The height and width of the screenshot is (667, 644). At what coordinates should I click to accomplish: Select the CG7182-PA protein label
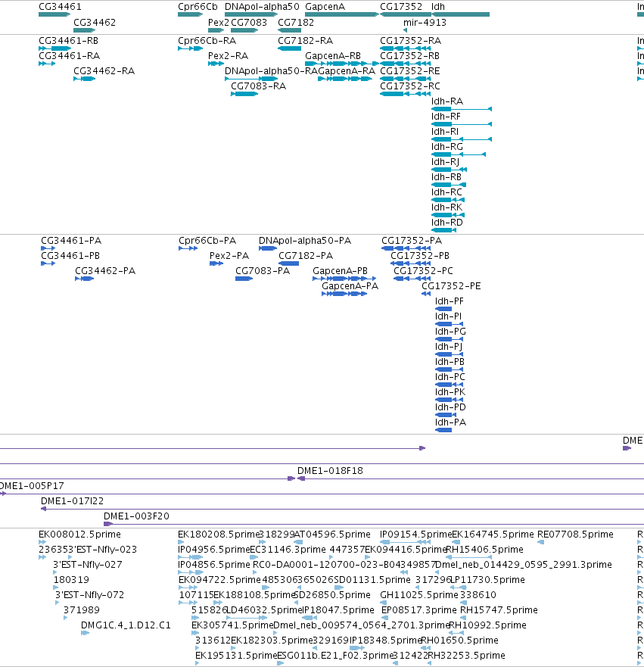(306, 256)
